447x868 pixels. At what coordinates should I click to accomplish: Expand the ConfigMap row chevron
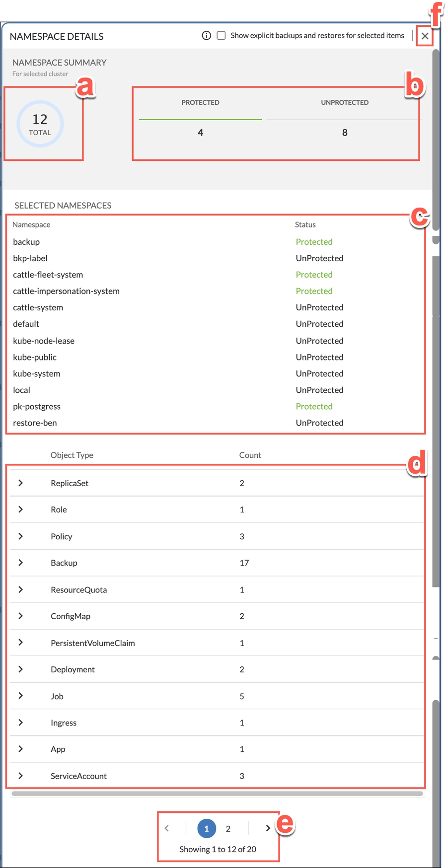tap(21, 616)
